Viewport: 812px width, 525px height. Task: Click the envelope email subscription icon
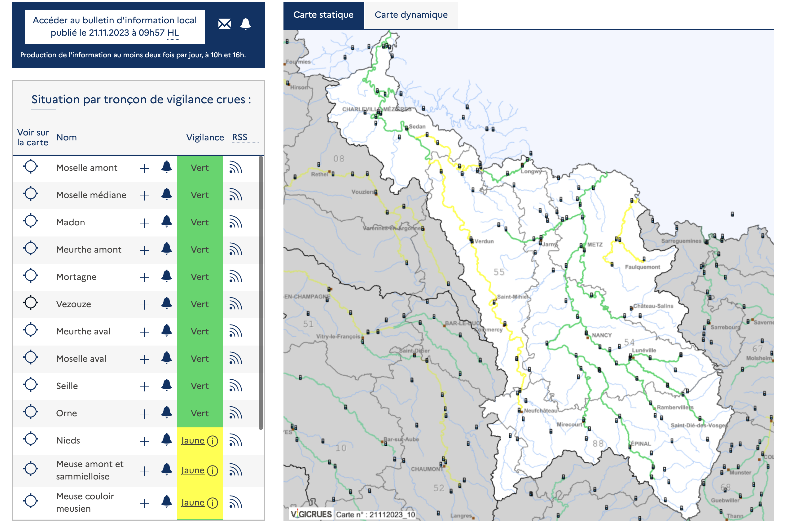(224, 24)
